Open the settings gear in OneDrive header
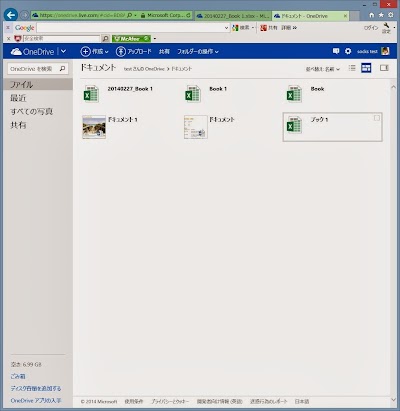400x411 pixels. [348, 51]
